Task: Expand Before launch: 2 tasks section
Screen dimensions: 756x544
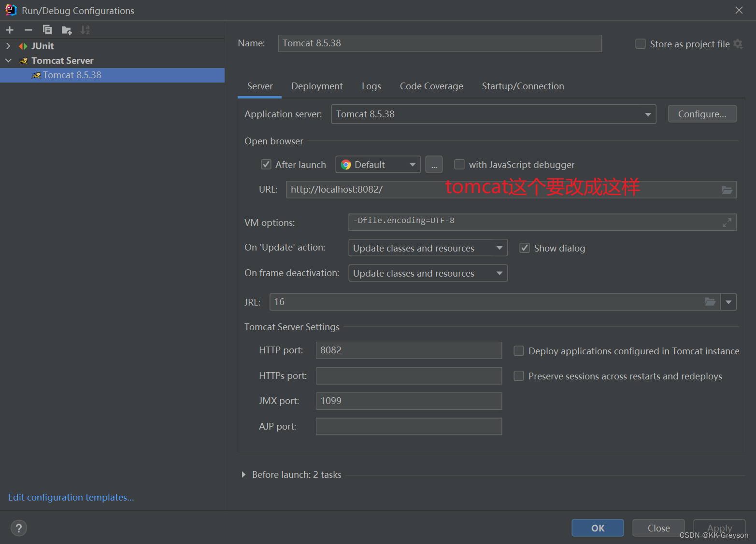Action: (243, 475)
